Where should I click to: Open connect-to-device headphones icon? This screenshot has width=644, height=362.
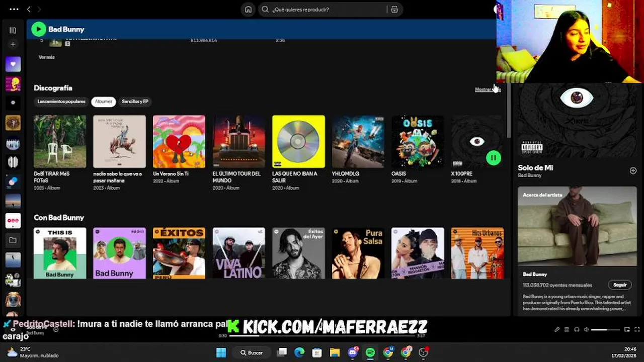click(x=577, y=330)
